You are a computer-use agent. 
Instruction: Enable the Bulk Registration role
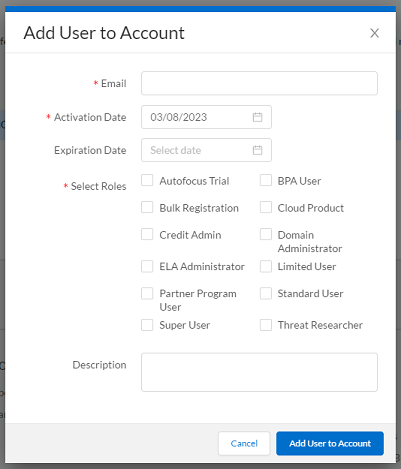(147, 207)
